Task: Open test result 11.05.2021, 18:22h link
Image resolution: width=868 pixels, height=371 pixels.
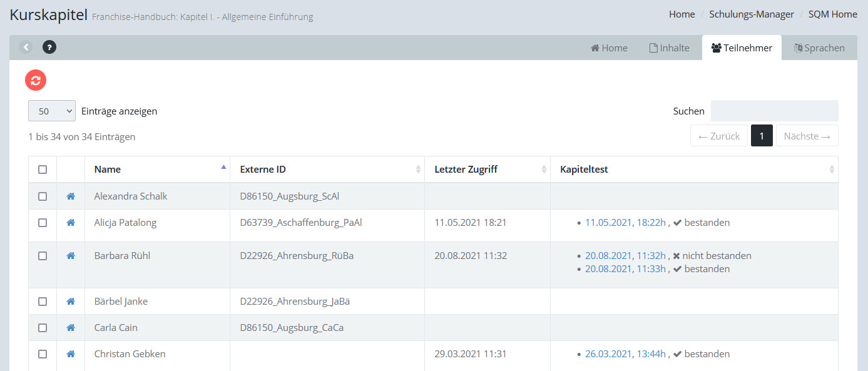Action: pyautogui.click(x=625, y=223)
